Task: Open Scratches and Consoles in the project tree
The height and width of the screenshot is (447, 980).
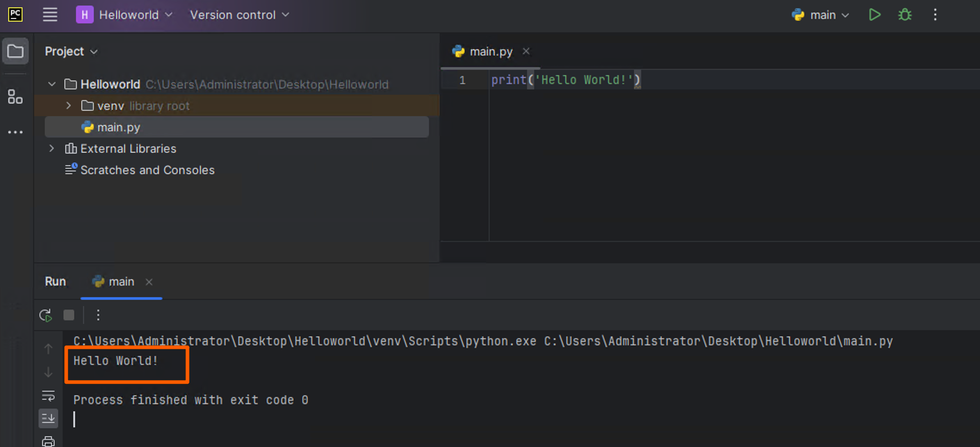Action: [x=147, y=170]
